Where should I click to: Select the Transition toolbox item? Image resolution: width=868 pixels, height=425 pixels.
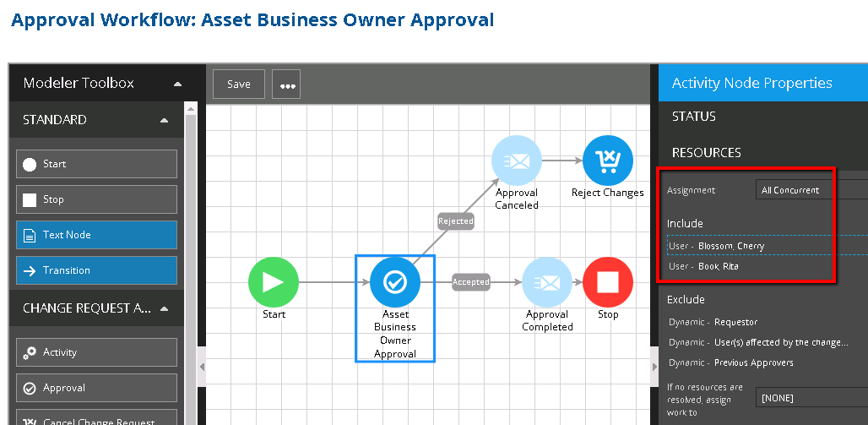(x=96, y=270)
